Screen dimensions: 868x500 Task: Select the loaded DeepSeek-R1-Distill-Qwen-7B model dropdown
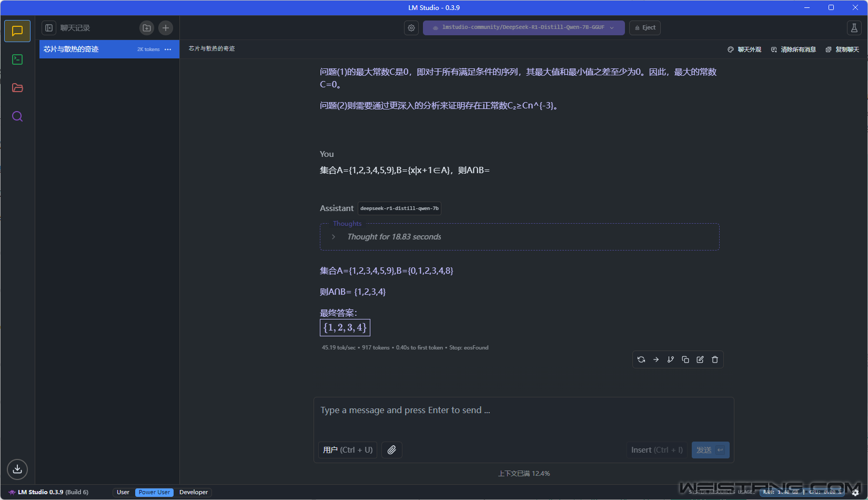[524, 28]
